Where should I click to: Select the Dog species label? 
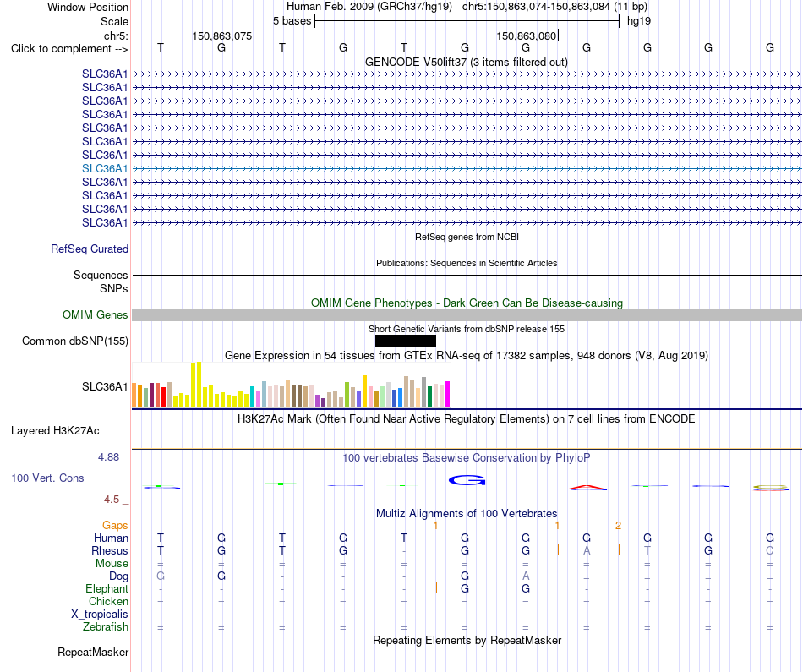tap(118, 576)
